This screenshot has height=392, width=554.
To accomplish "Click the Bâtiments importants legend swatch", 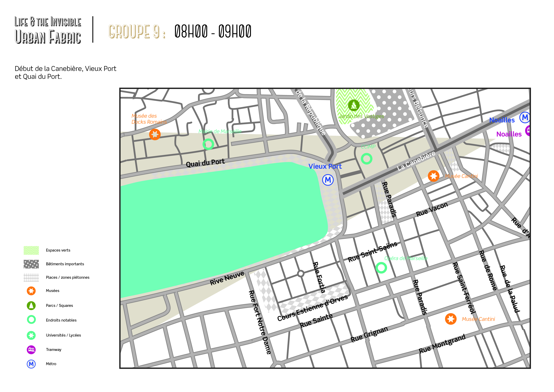I will pos(31,264).
